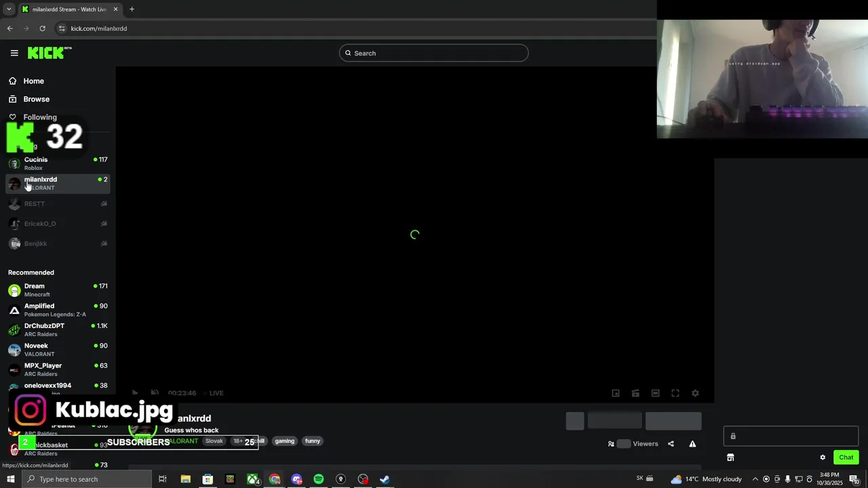868x488 pixels.
Task: Open the chat shop icon
Action: (x=730, y=457)
